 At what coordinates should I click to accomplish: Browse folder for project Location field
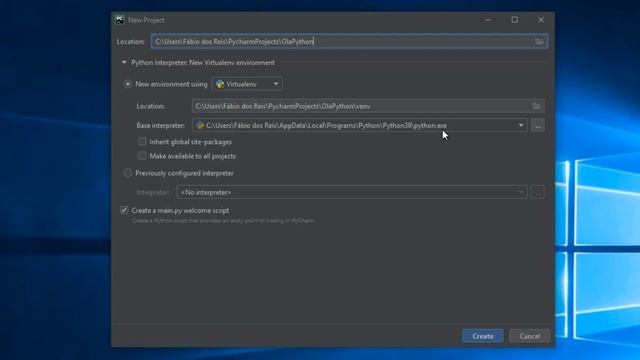[539, 42]
